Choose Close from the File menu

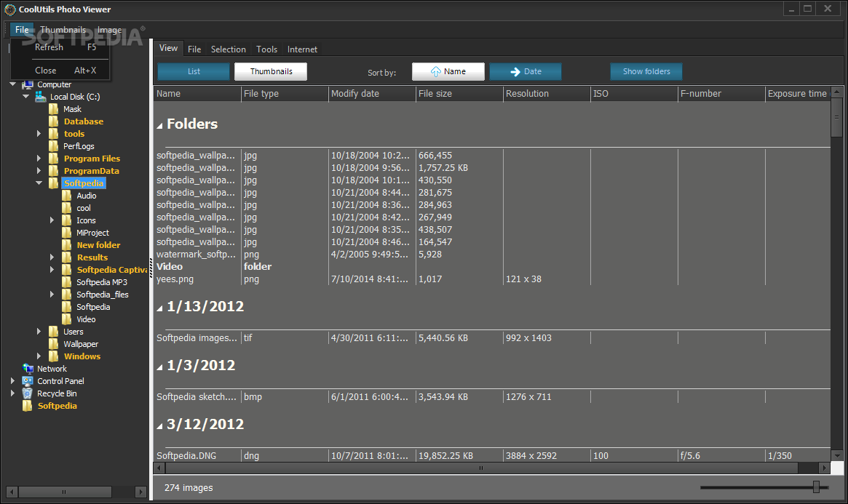(x=60, y=71)
